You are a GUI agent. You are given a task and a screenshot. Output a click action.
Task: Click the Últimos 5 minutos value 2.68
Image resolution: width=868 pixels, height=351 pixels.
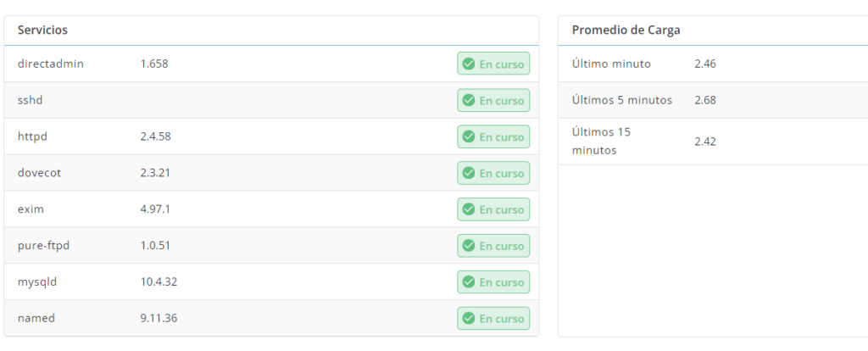point(704,100)
